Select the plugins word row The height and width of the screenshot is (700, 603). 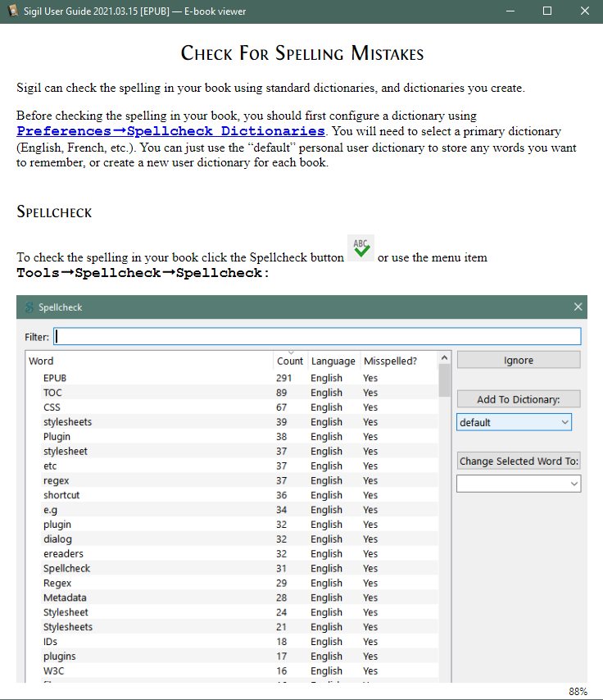pyautogui.click(x=232, y=657)
